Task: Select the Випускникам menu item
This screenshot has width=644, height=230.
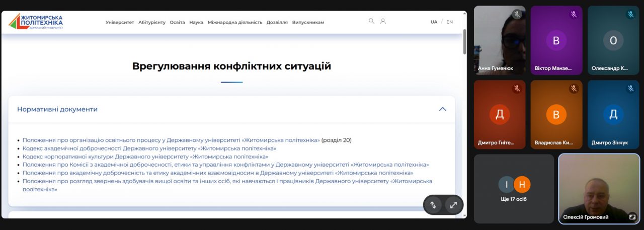Action: [308, 22]
